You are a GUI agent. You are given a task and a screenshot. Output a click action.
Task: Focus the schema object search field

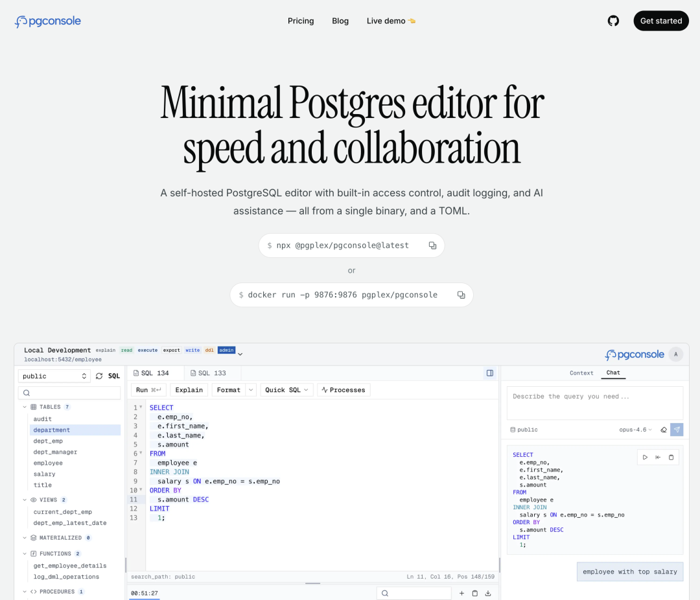[69, 393]
